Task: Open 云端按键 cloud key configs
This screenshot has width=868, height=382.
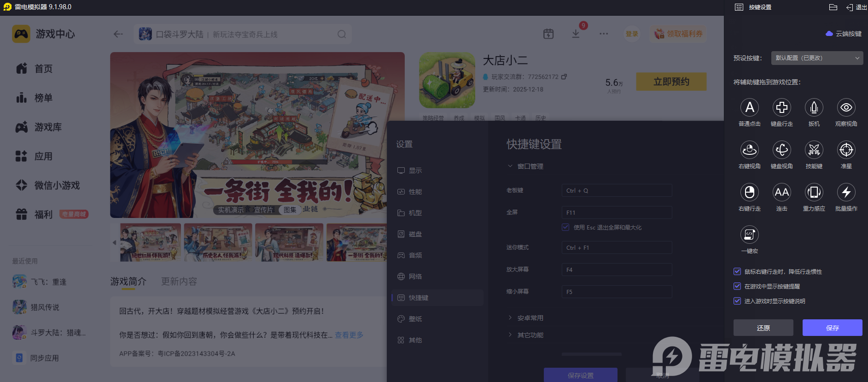Action: (x=844, y=34)
